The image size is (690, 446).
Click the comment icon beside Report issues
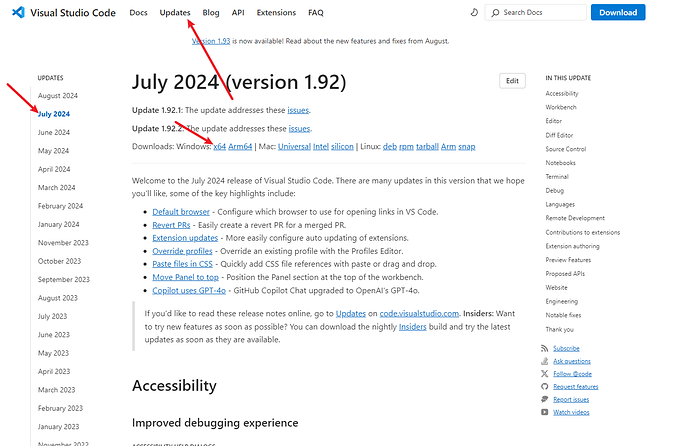(x=544, y=399)
